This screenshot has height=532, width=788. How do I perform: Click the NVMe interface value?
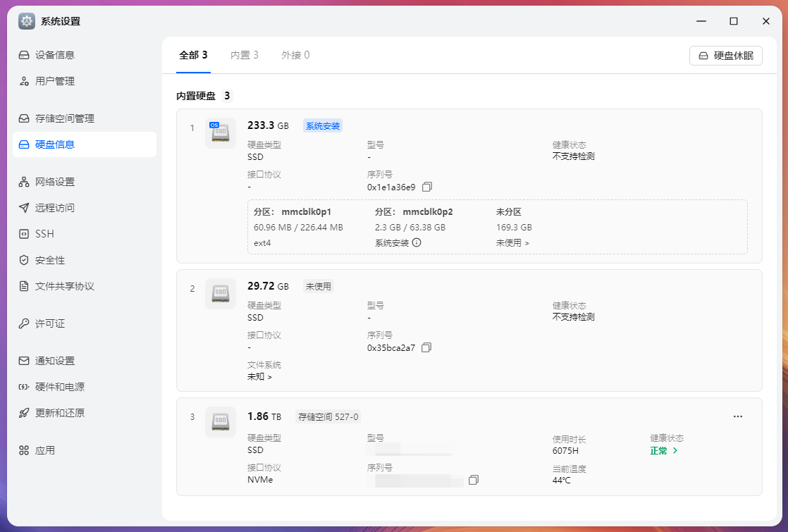260,480
